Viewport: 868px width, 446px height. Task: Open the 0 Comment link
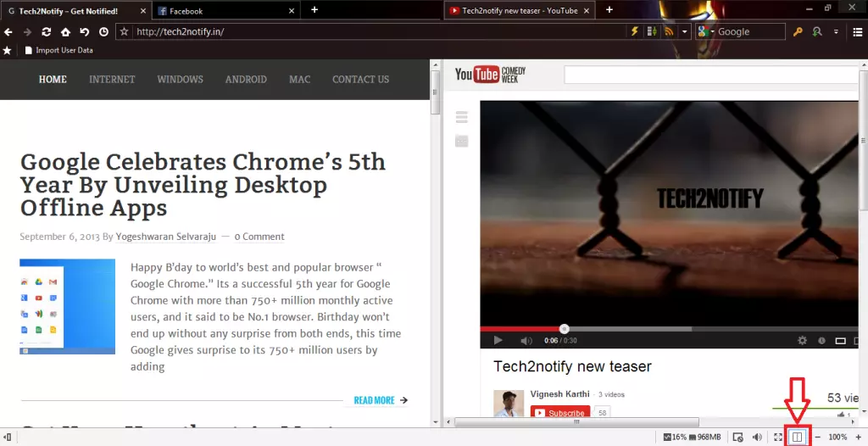[x=259, y=237]
